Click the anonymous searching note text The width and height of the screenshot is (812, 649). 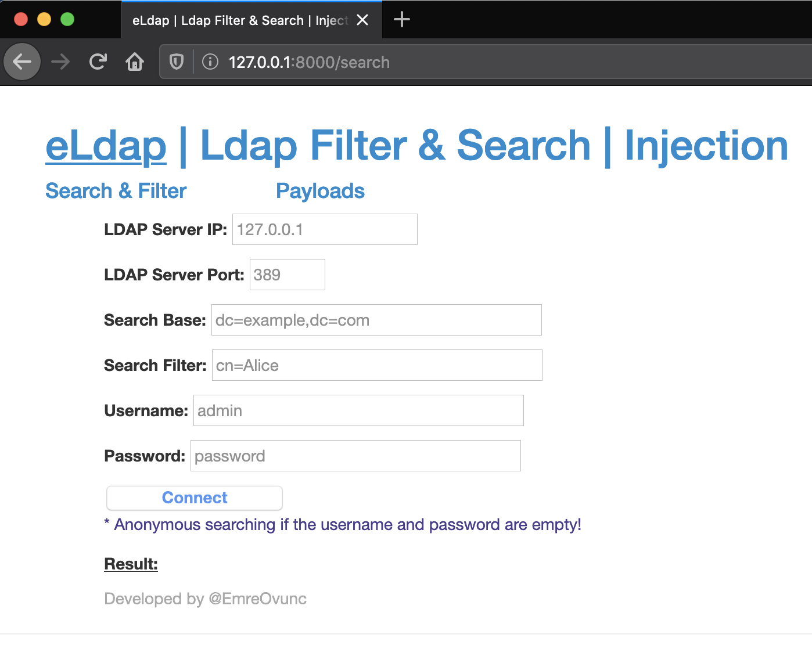point(343,525)
